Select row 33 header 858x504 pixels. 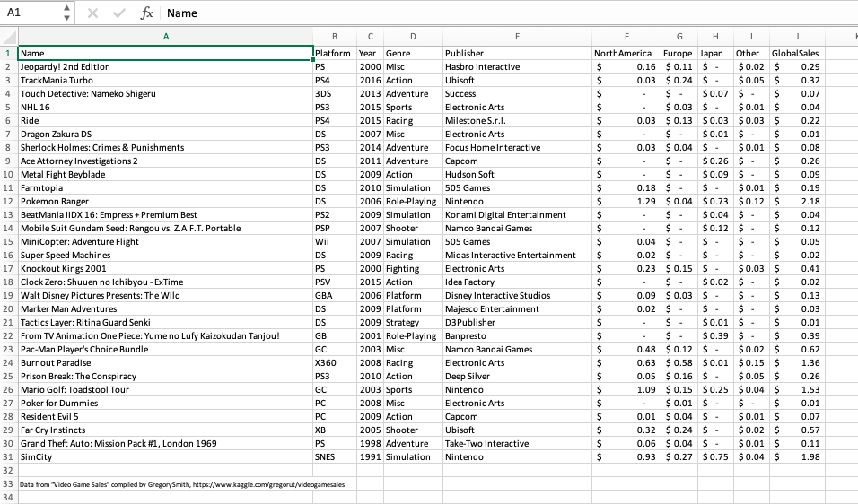[x=9, y=483]
